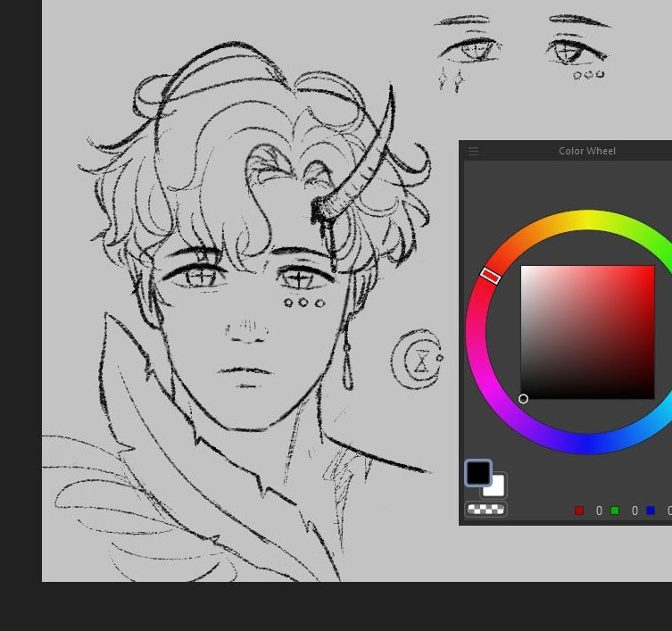Click the red hue marker on wheel
Image resolution: width=672 pixels, height=631 pixels.
[490, 276]
